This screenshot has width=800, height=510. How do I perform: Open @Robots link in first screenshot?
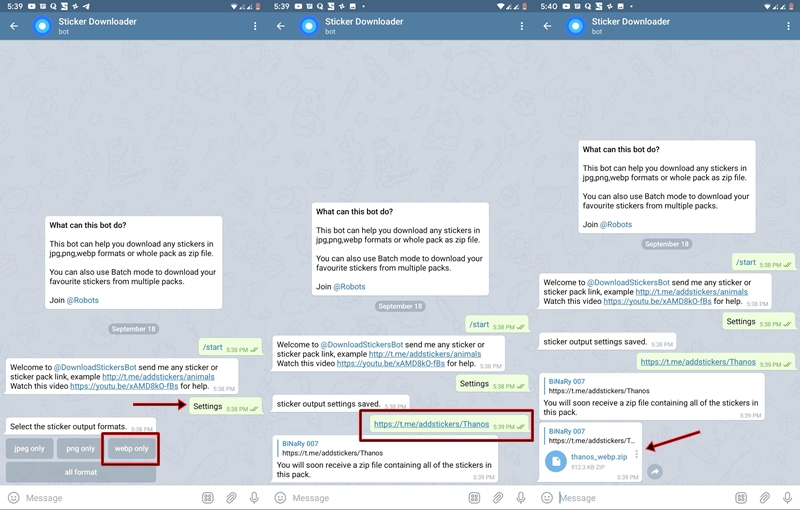83,300
